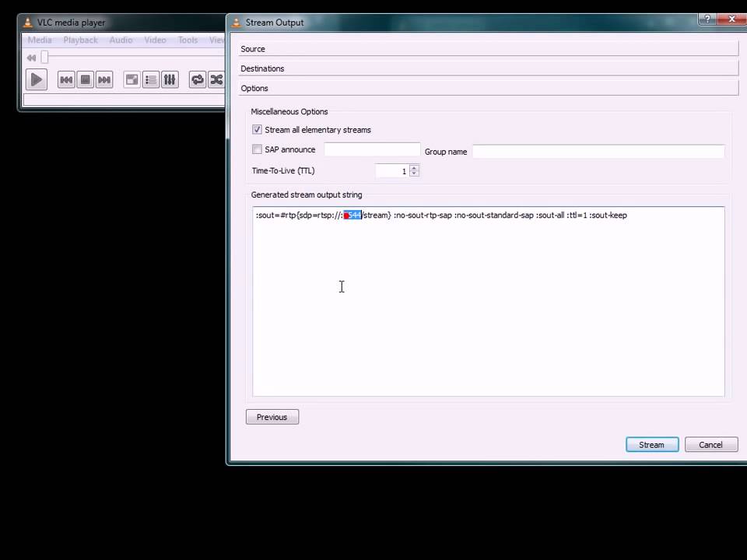Decrease the Time-To-Live value
This screenshot has width=747, height=560.
pyautogui.click(x=414, y=174)
